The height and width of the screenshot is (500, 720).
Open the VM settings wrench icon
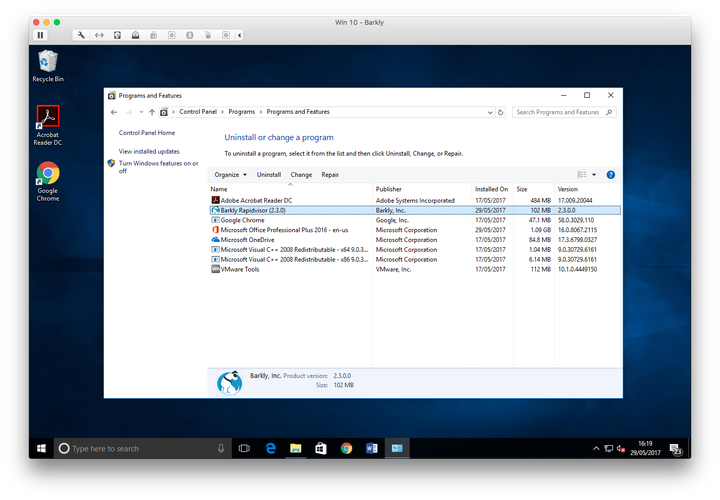(x=81, y=35)
